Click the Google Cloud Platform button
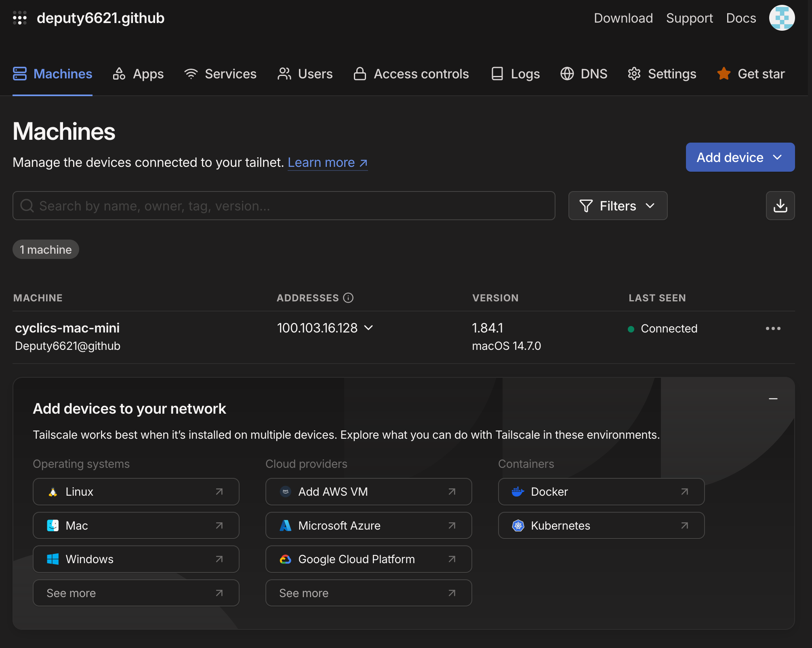This screenshot has width=812, height=648. [368, 559]
